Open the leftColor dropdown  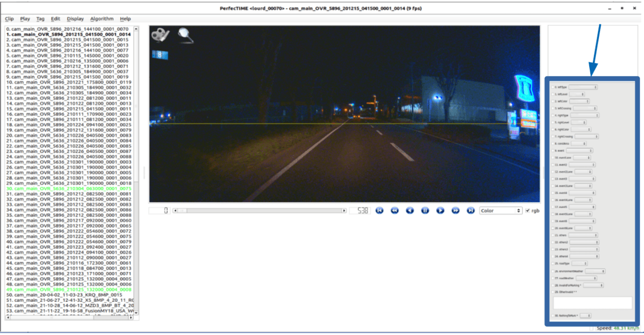click(x=580, y=101)
